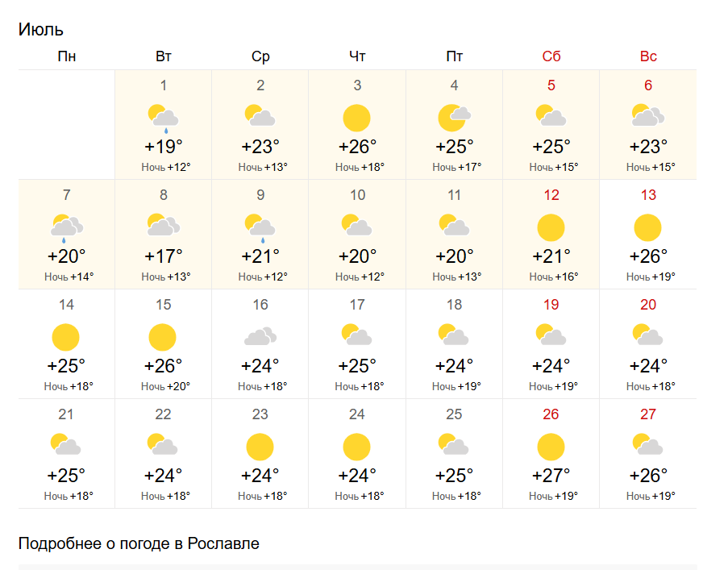
Task: Click the overcast cloud icon for July 16
Action: click(x=260, y=337)
